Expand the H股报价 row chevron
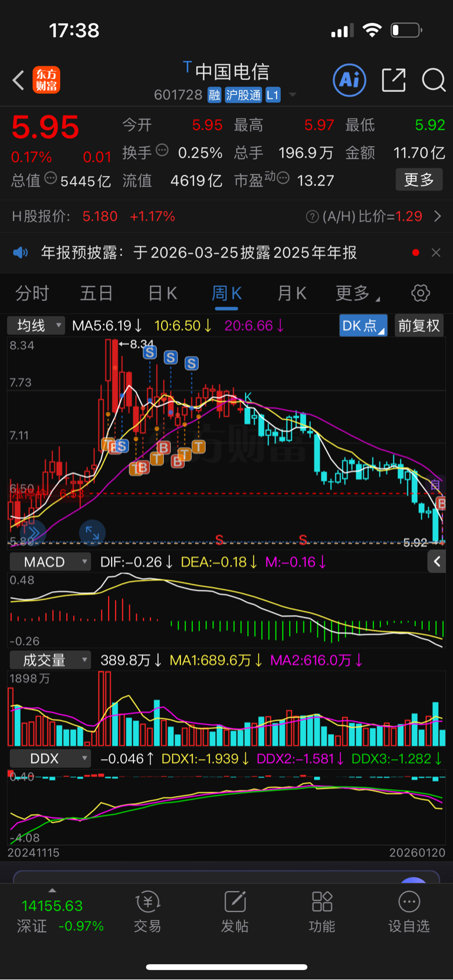The width and height of the screenshot is (453, 980). tap(438, 217)
